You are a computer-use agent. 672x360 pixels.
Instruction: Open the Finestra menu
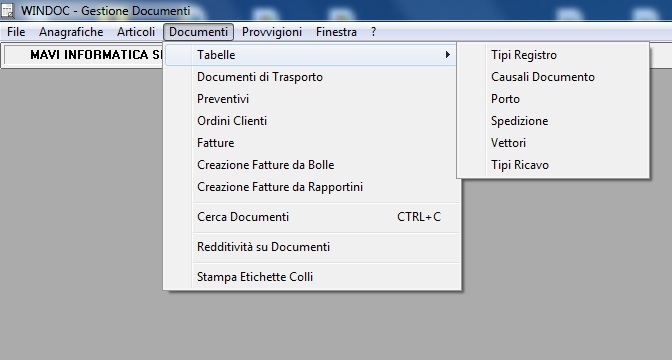336,32
